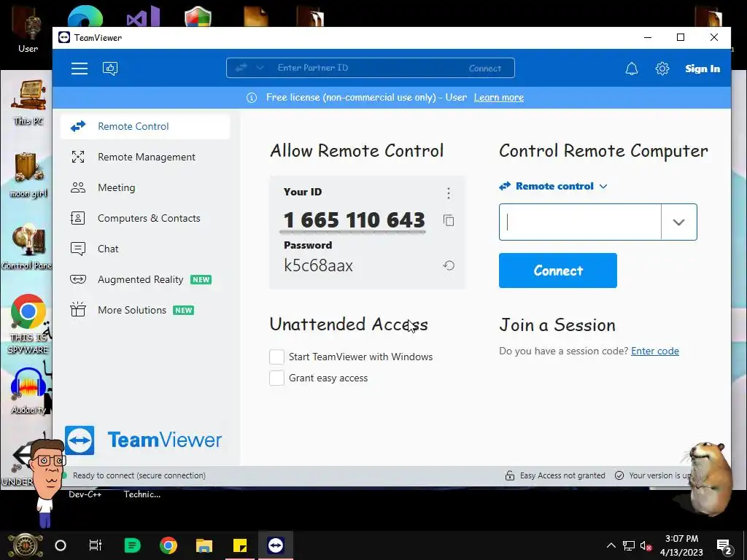
Task: Click the Enter code link
Action: tap(655, 351)
